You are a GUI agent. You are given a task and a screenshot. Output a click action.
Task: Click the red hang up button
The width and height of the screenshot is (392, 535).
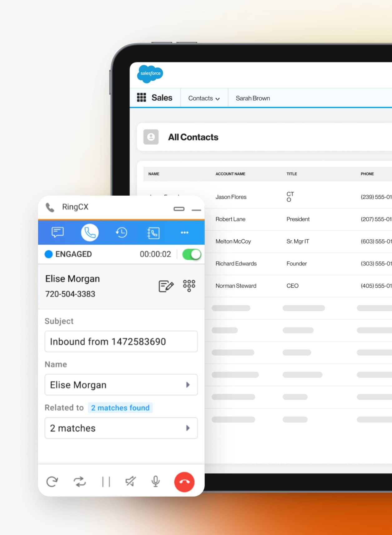(x=184, y=482)
